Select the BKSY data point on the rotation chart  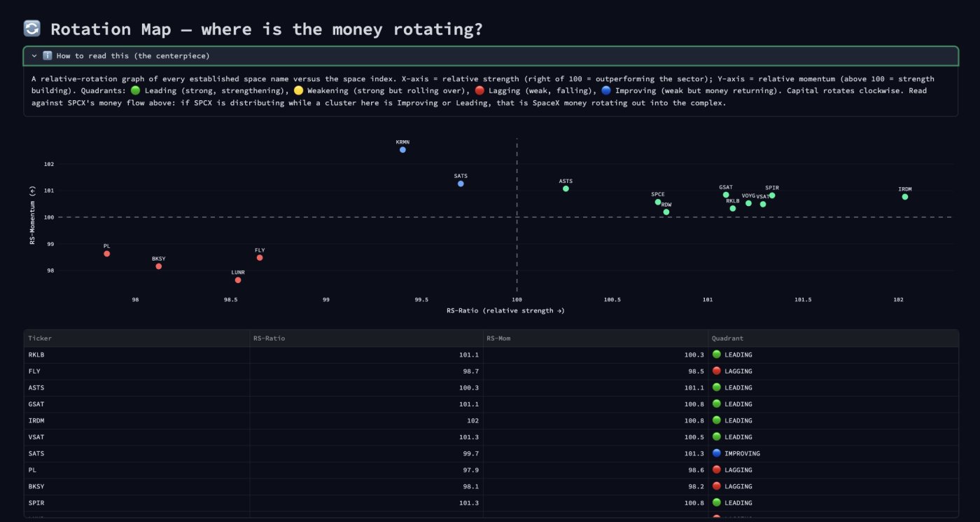[x=159, y=266]
